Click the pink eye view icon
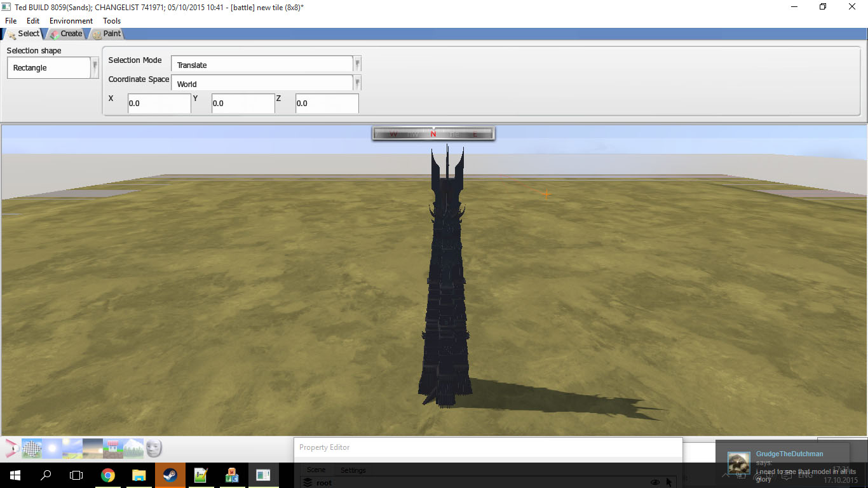This screenshot has width=868, height=488. (x=12, y=449)
